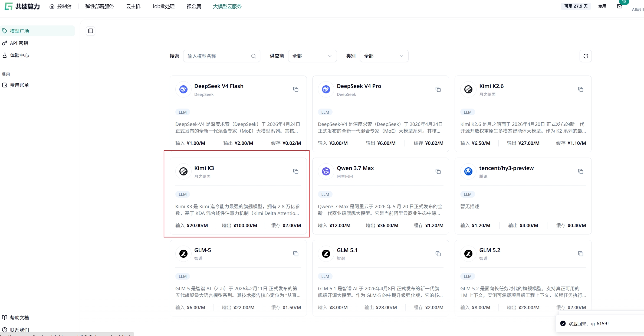This screenshot has width=644, height=336.
Task: Open the mail notifications icon
Action: (x=620, y=6)
